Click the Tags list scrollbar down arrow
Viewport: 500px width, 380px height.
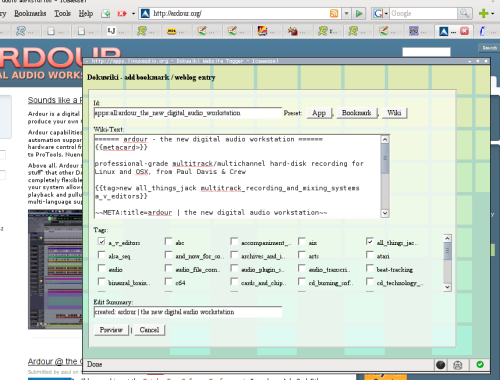[447, 287]
